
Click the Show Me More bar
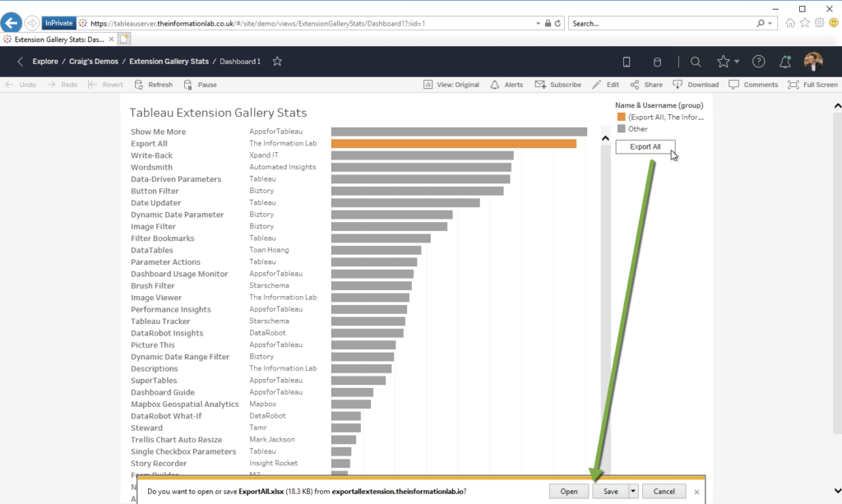pyautogui.click(x=459, y=132)
